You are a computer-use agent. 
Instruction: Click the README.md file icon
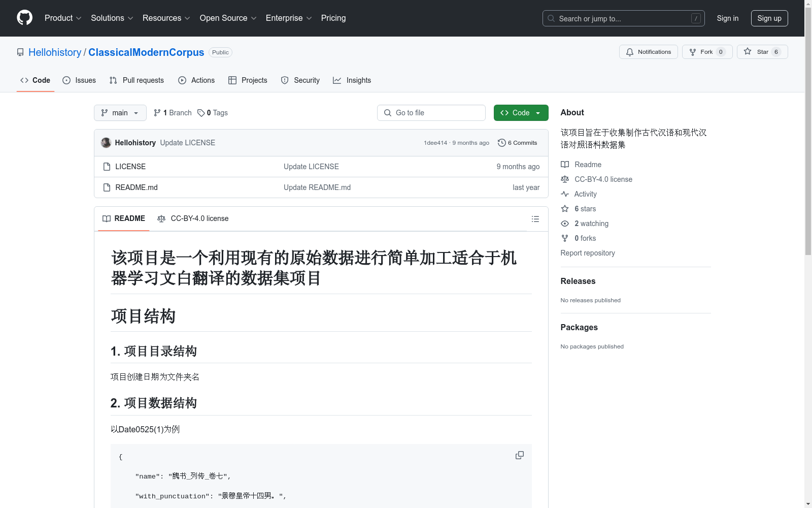point(107,187)
